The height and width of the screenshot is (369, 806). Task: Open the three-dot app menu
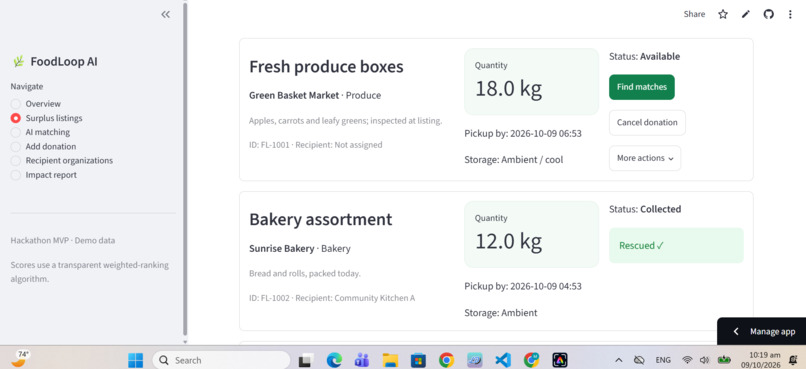click(x=790, y=14)
